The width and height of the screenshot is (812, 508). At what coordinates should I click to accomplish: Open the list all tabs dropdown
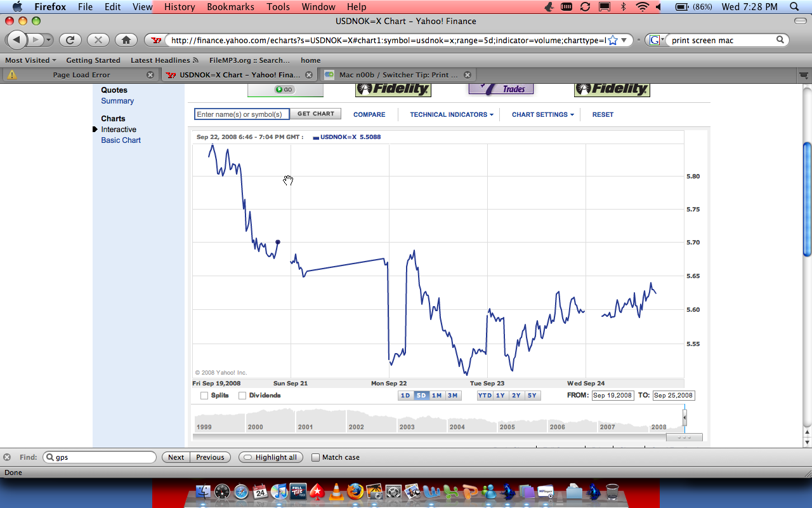[802, 75]
